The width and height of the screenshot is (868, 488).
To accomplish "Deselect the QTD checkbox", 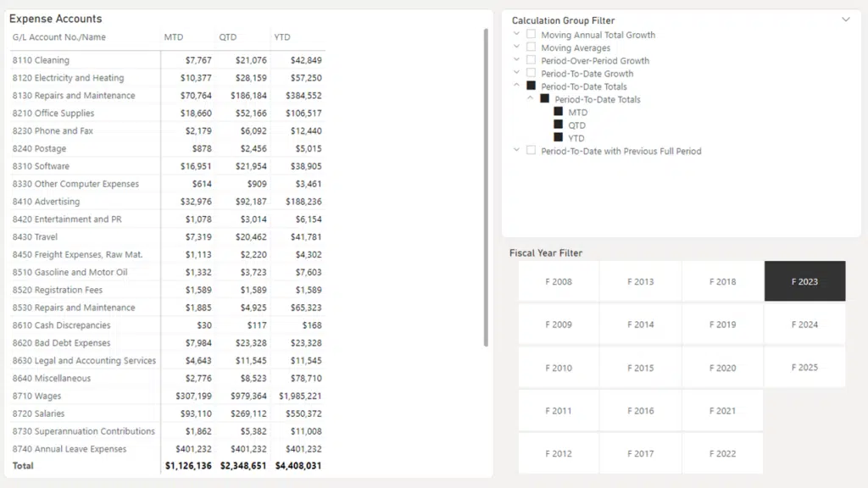I will click(558, 125).
